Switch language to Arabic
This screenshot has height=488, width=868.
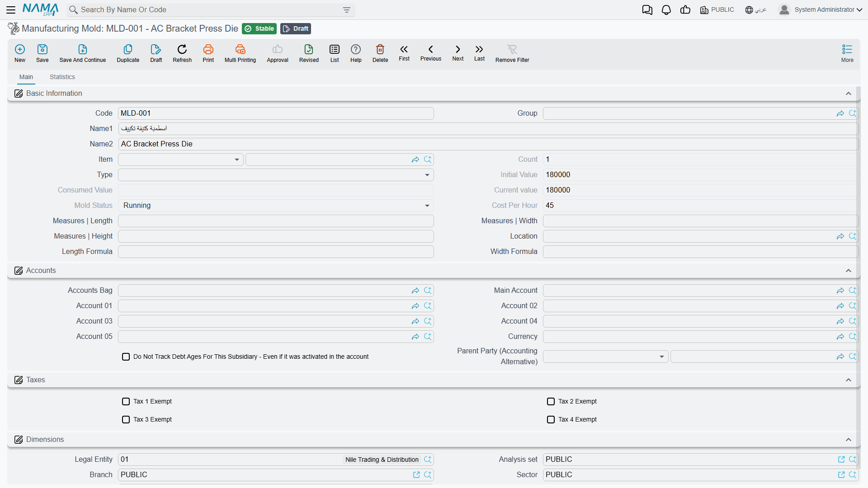[756, 9]
